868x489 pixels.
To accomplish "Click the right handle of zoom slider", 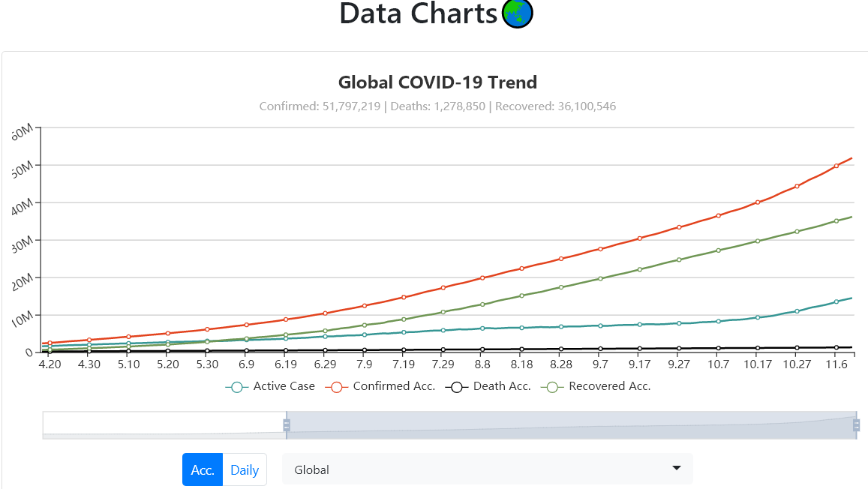I will [857, 424].
